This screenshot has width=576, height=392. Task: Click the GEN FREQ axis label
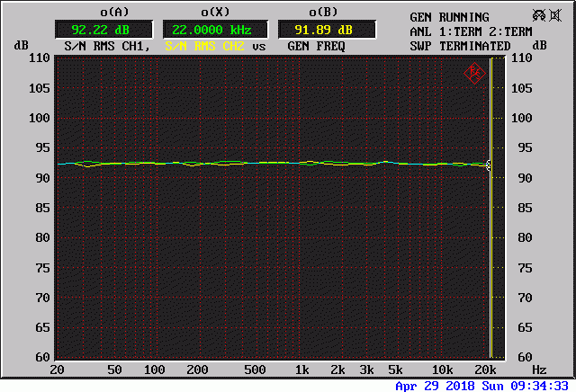(x=316, y=47)
